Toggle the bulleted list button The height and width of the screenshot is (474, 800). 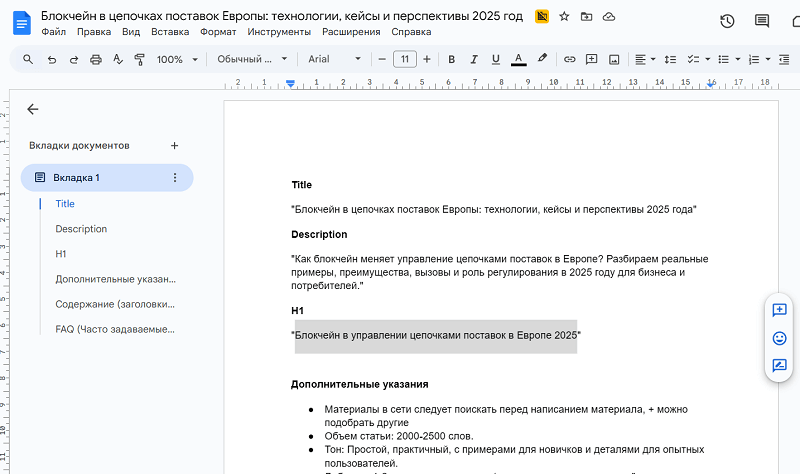tap(723, 59)
